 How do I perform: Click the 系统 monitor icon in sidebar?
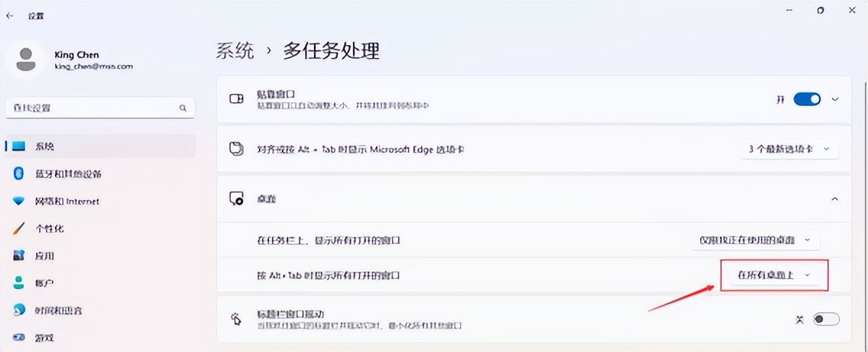(20, 146)
